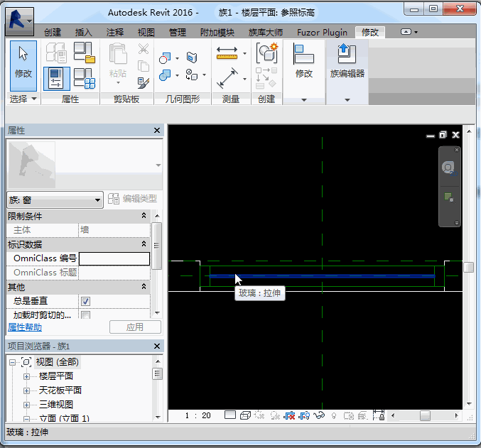Open the 创建 ribbon tab
Viewport: 481px width, 448px height.
pyautogui.click(x=53, y=33)
